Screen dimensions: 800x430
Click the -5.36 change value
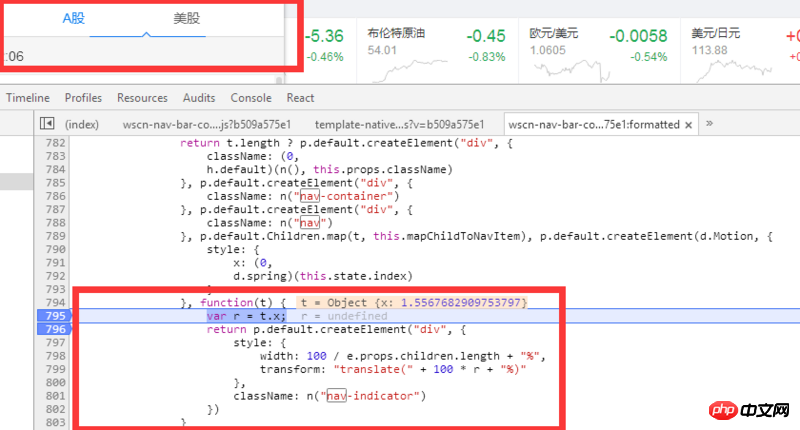point(324,36)
